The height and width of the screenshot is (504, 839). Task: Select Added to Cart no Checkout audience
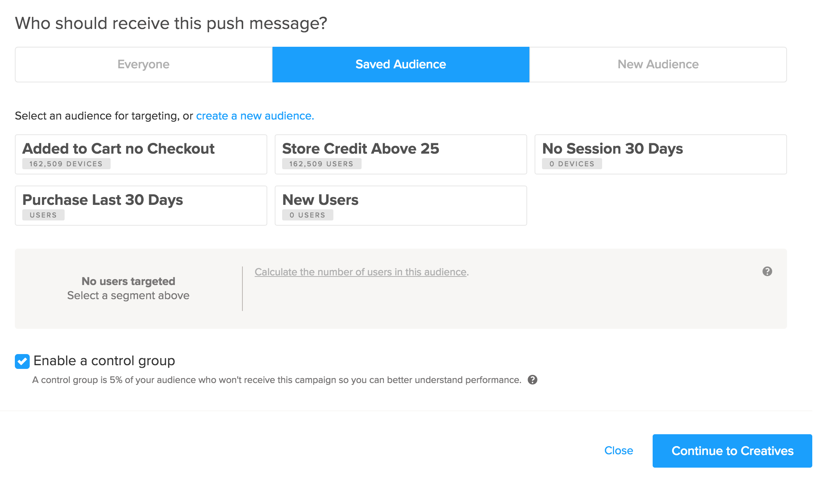coord(141,154)
